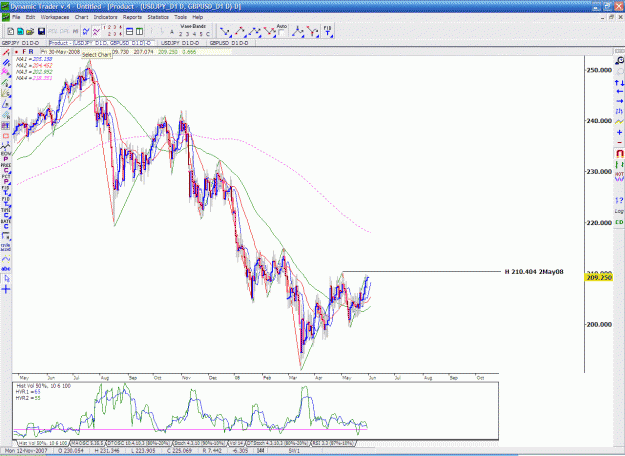Viewport: 625px width, 456px height.
Task: Click the blue up-down arrows in right toolbar
Action: pos(619,83)
